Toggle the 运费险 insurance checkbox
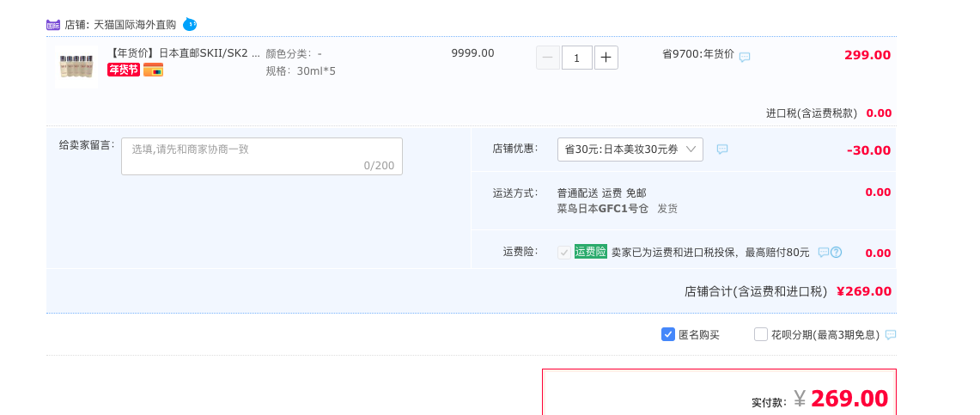The height and width of the screenshot is (415, 980). [564, 253]
